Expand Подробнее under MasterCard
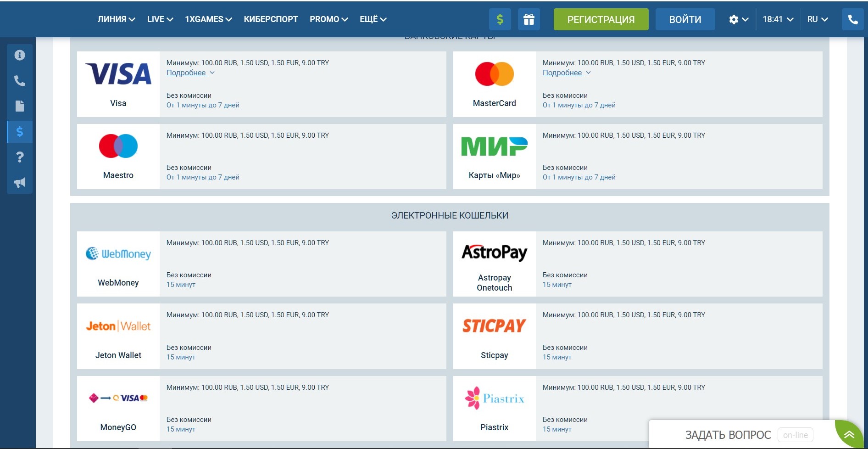Screen dimensions: 868x449 pos(567,73)
